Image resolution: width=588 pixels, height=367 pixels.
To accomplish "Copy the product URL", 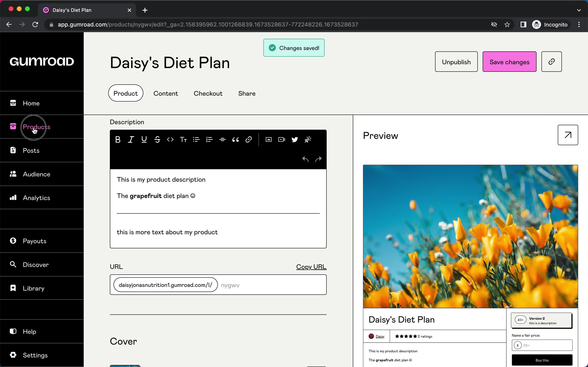I will [311, 266].
